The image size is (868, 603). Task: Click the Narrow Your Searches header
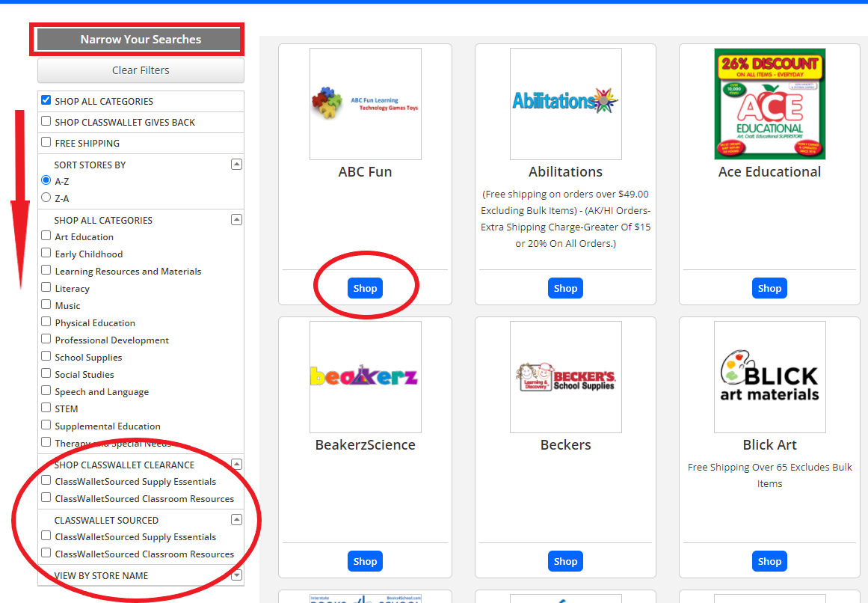click(x=141, y=40)
